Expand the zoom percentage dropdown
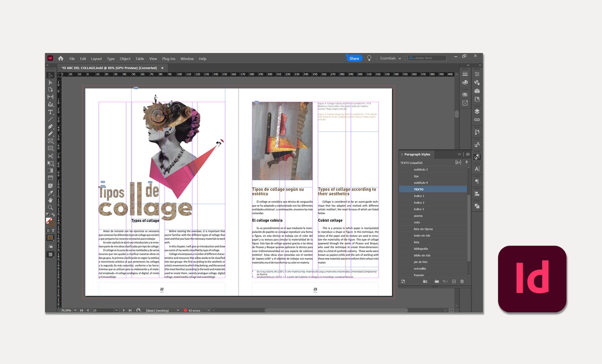602x364 pixels. click(75, 310)
